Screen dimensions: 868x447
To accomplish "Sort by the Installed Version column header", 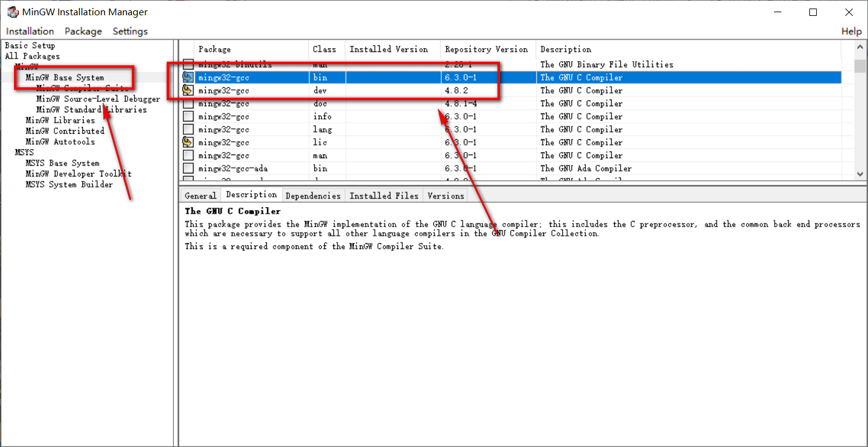I will click(392, 49).
